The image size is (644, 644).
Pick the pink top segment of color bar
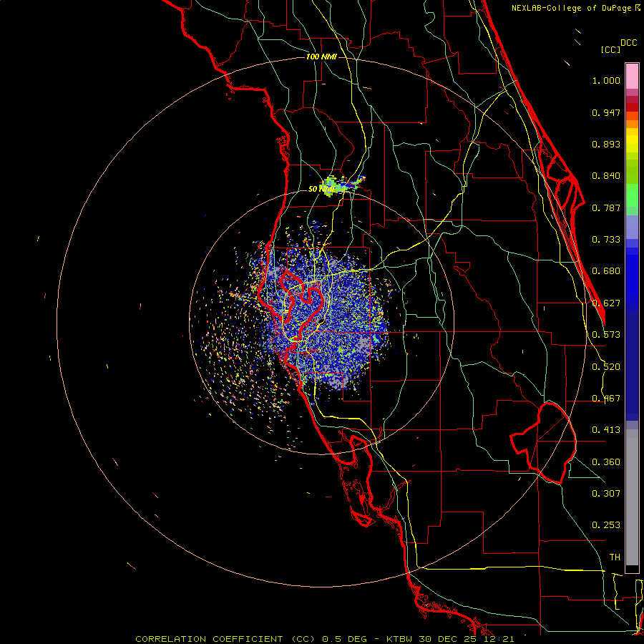click(x=632, y=77)
